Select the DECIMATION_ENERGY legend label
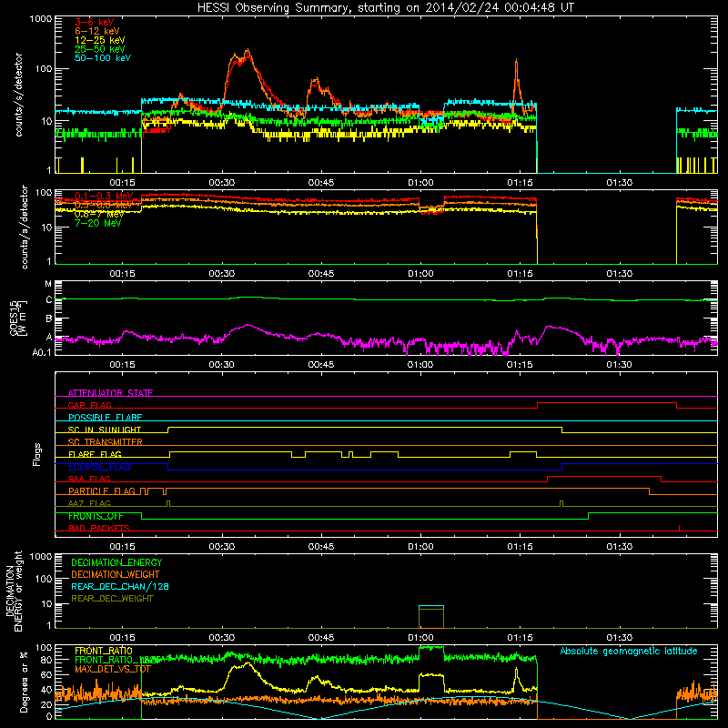 click(x=116, y=562)
